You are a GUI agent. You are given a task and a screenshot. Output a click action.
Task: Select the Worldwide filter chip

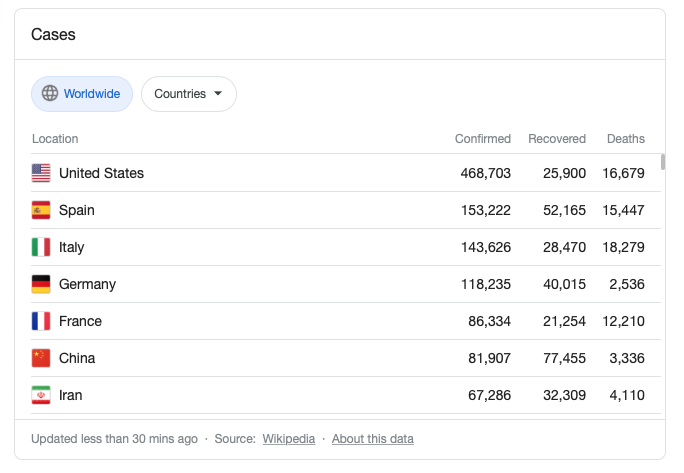(82, 94)
